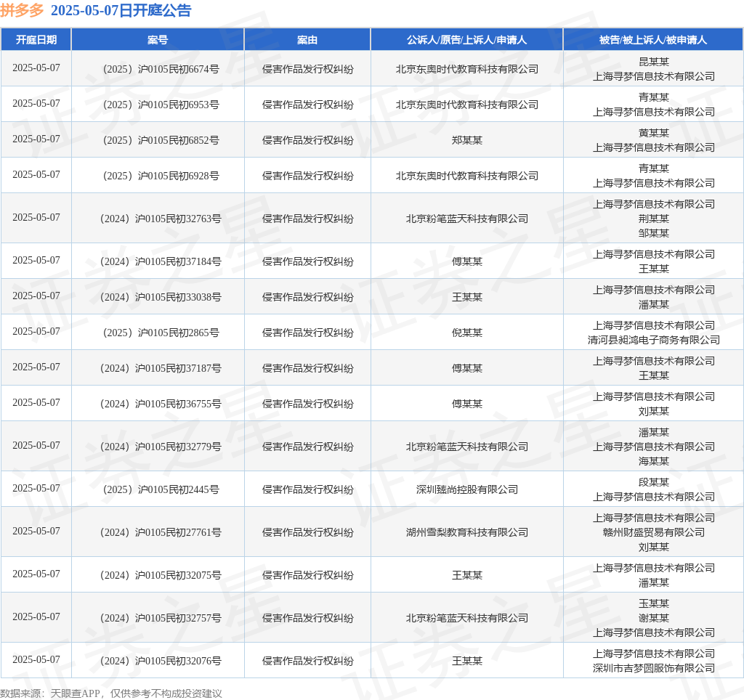744x700 pixels.
Task: Click defendant 深圳市吉梦圆服饰有限公司
Action: [653, 668]
